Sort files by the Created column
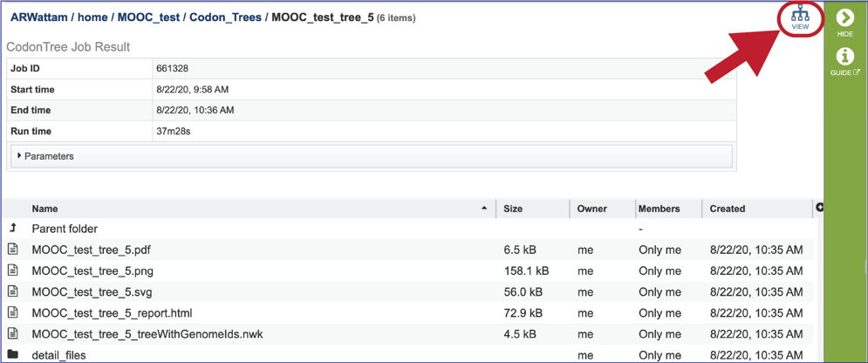The height and width of the screenshot is (363, 868). 728,209
